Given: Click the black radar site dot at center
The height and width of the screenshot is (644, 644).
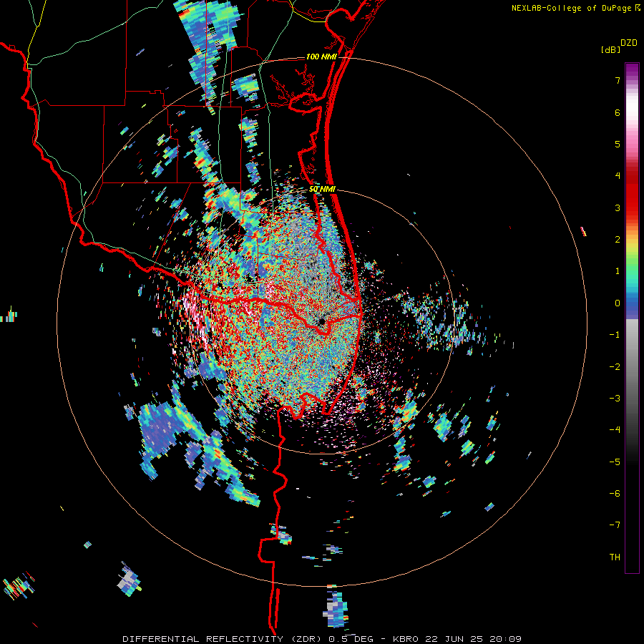Looking at the screenshot, I should [x=321, y=321].
